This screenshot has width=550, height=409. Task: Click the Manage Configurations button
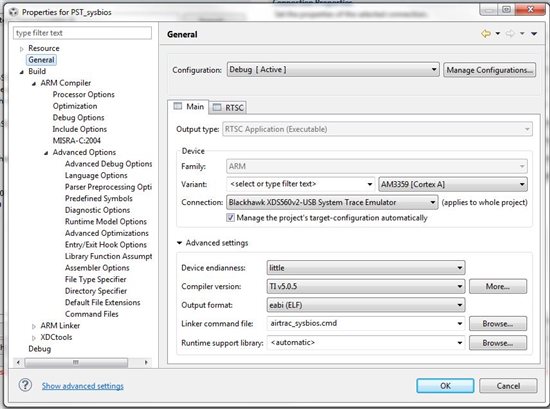point(489,70)
